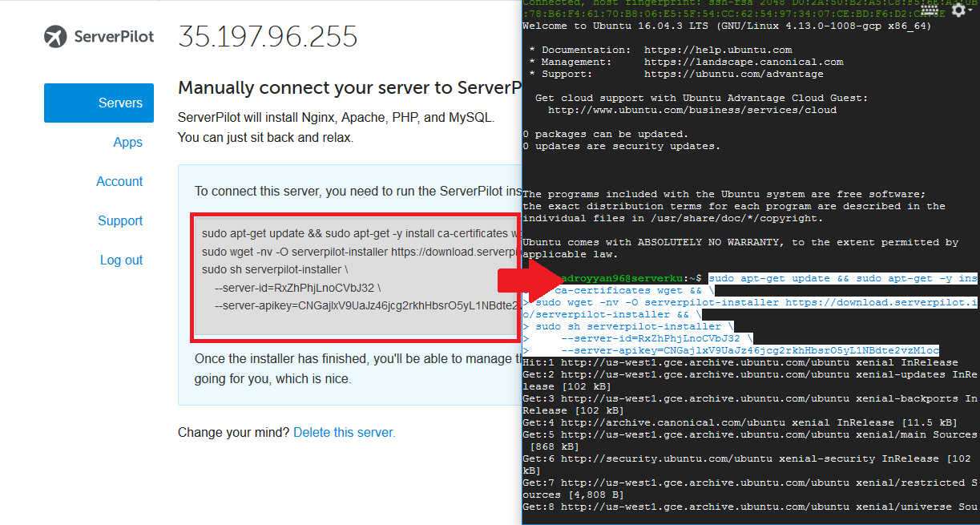The image size is (980, 525).
Task: Log out of ServerPilot
Action: tap(122, 260)
